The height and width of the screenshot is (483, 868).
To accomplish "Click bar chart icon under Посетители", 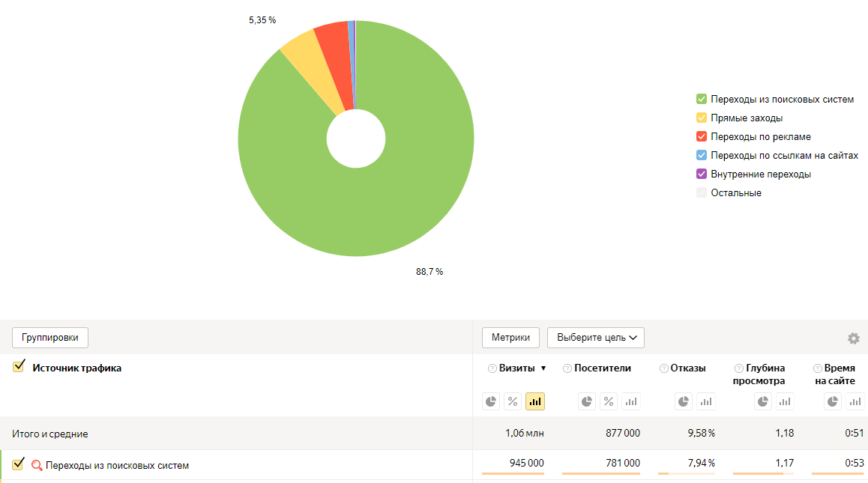I will [x=631, y=401].
